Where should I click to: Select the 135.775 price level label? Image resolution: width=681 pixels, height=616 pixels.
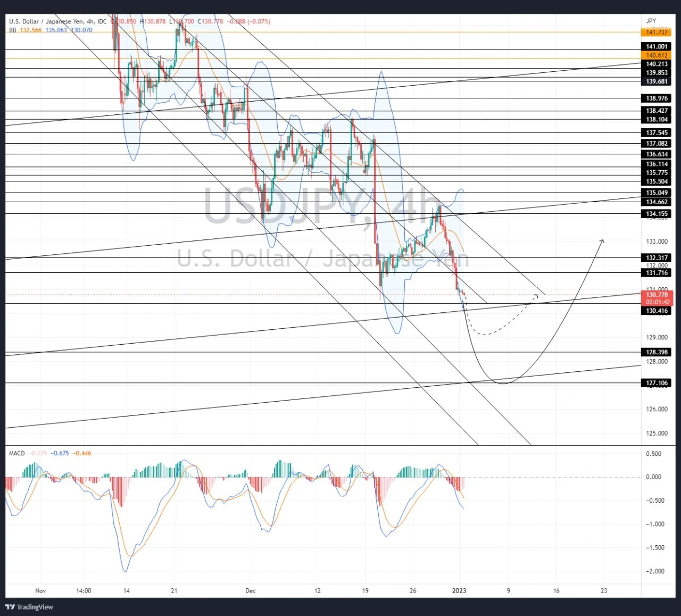click(657, 173)
